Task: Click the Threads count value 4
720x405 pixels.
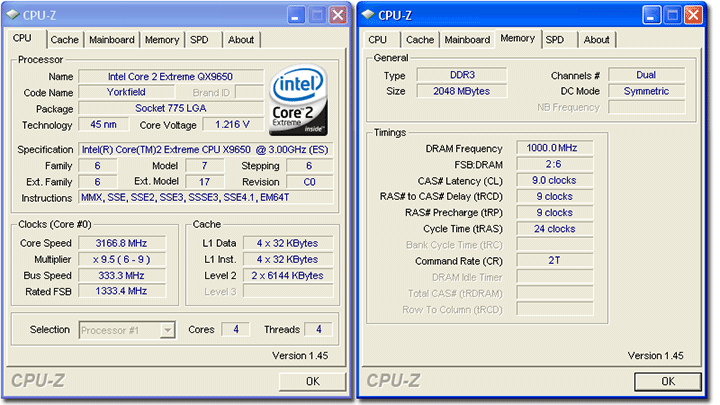Action: [x=318, y=329]
